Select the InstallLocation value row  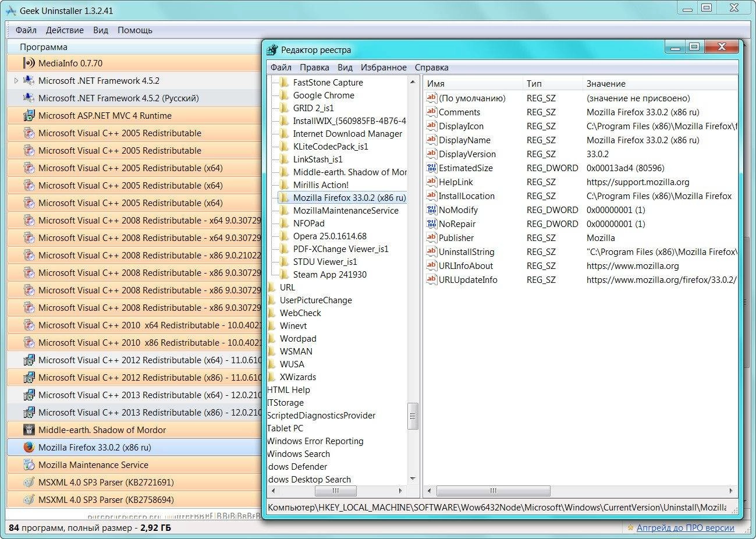click(x=580, y=196)
